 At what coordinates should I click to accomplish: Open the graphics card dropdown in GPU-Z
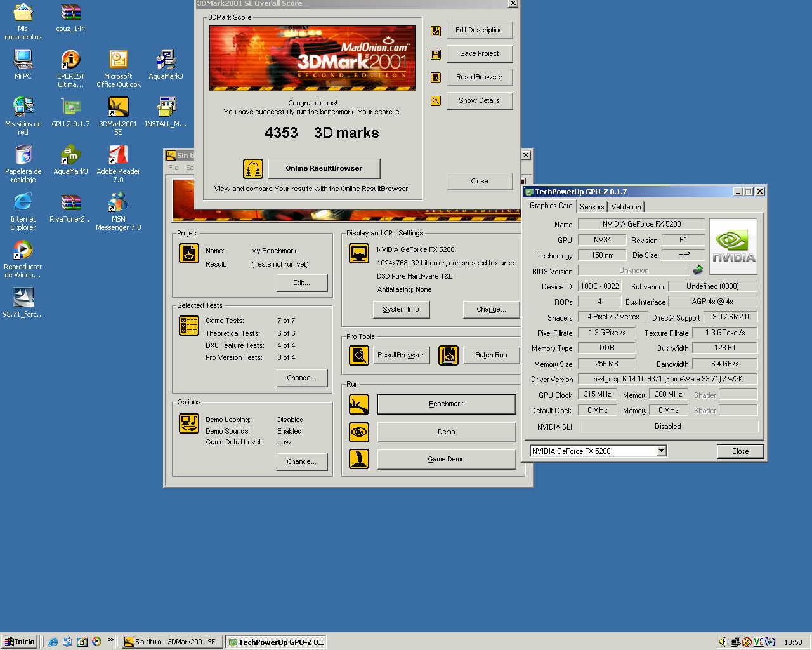(662, 451)
